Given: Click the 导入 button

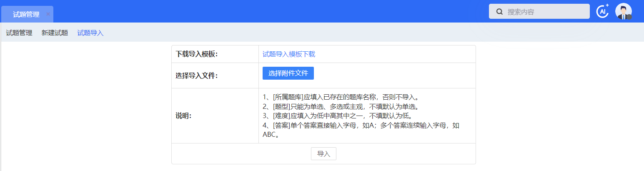Looking at the screenshot, I should pyautogui.click(x=323, y=154).
